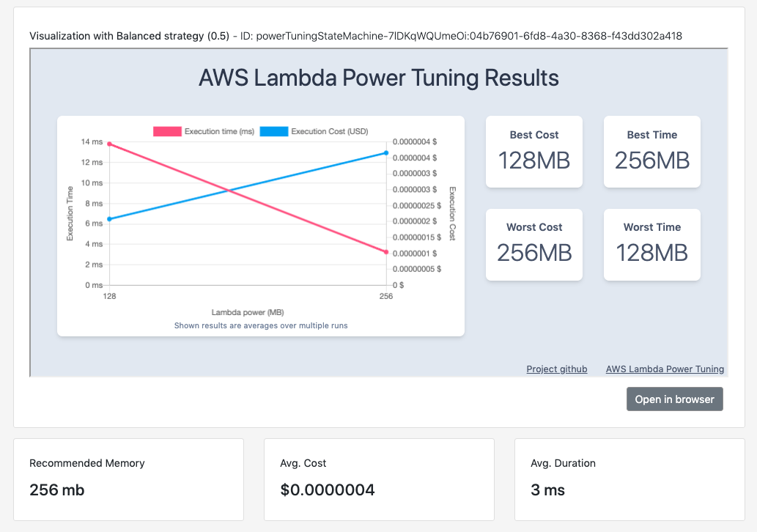Click the 0 ms axis tick label
The width and height of the screenshot is (757, 532).
[94, 285]
